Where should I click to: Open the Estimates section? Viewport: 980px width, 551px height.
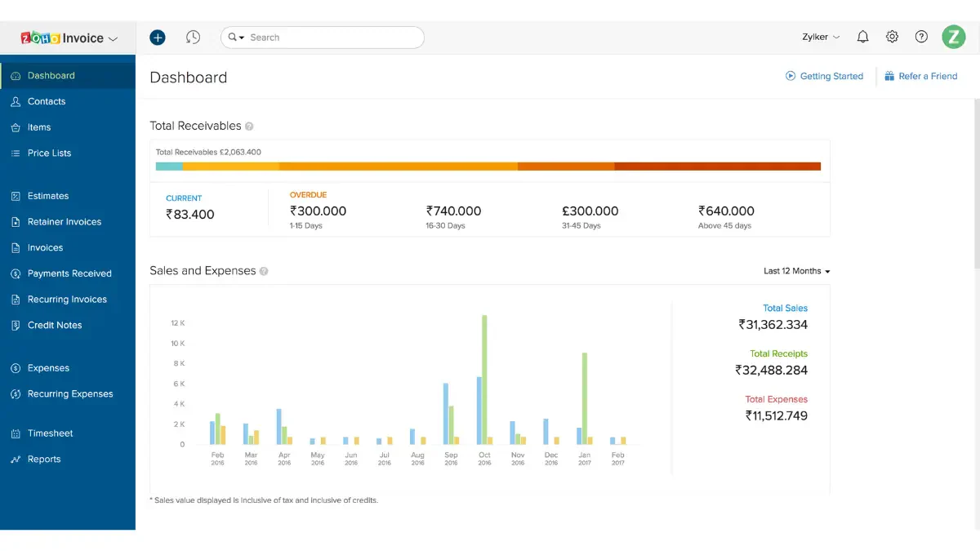(68, 196)
